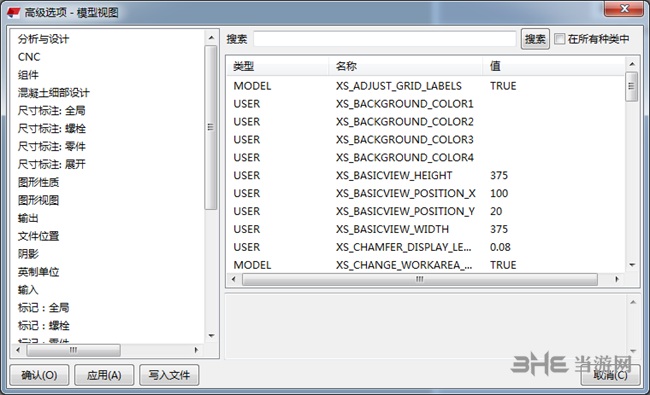Viewport: 650px width, 395px height.
Task: Click the 搜索 button
Action: pyautogui.click(x=535, y=39)
